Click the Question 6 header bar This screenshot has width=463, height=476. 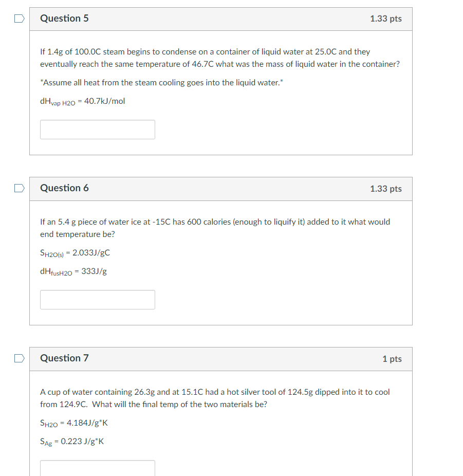click(x=221, y=189)
